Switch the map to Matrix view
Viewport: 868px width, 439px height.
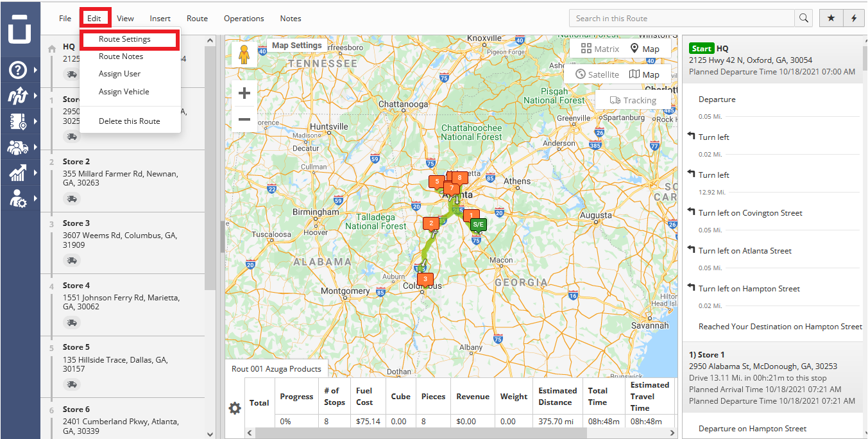600,49
